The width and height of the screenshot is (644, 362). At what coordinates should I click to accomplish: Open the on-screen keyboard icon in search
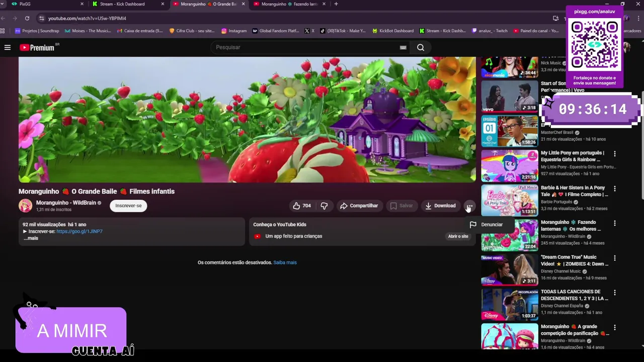click(403, 47)
